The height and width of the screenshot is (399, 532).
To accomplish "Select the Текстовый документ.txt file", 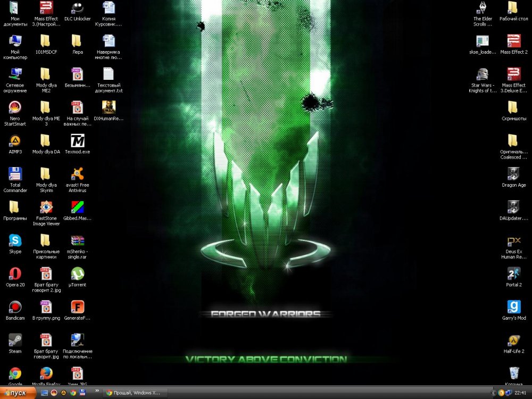I will point(109,80).
